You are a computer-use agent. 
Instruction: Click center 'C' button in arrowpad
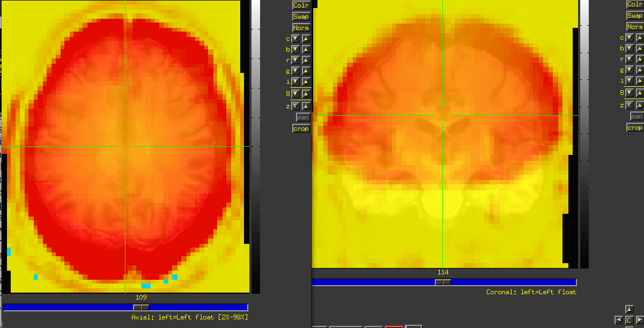629,320
